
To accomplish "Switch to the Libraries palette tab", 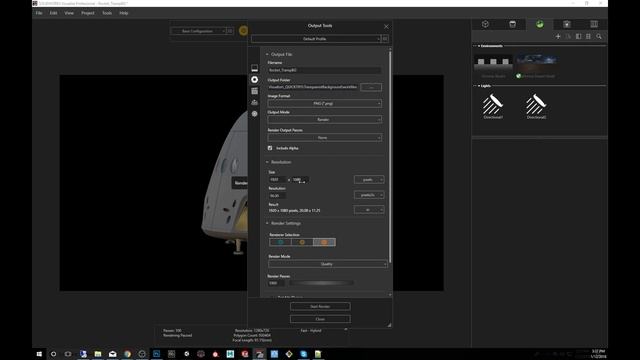I will point(594,24).
